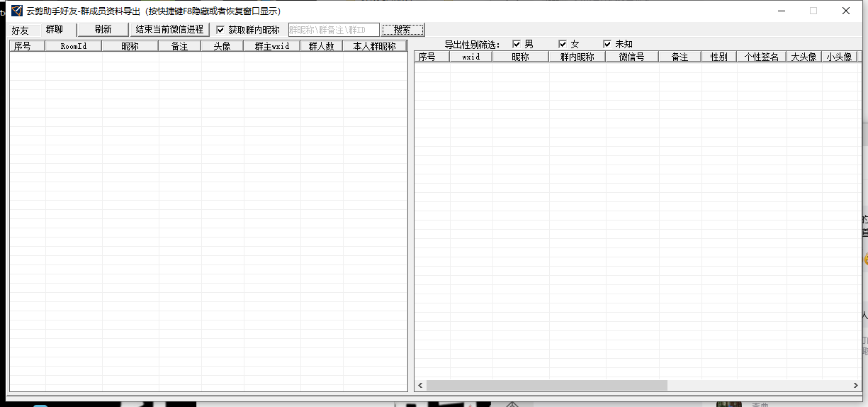Click the app logo icon in title bar
The image size is (868, 407).
[x=16, y=11]
